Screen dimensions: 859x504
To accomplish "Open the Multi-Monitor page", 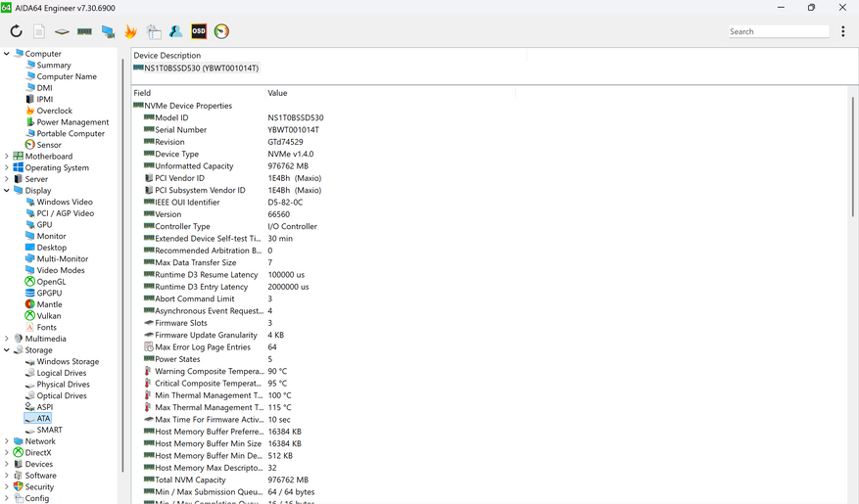I will [x=63, y=258].
